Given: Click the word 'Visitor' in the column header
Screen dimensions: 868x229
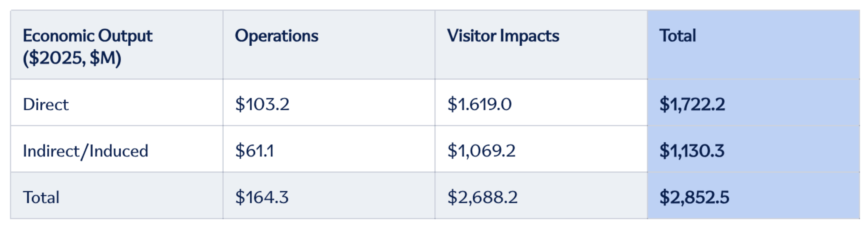Looking at the screenshot, I should [x=471, y=36].
